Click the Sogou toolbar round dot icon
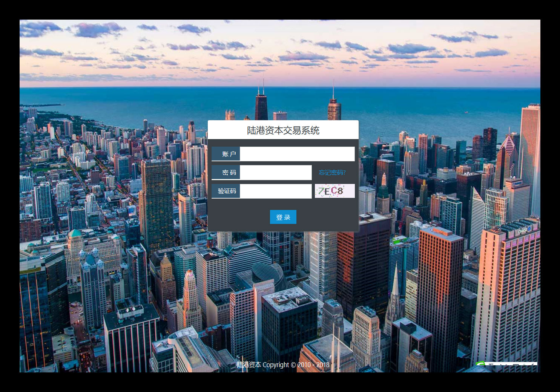Image resolution: width=560 pixels, height=392 pixels. (x=524, y=364)
